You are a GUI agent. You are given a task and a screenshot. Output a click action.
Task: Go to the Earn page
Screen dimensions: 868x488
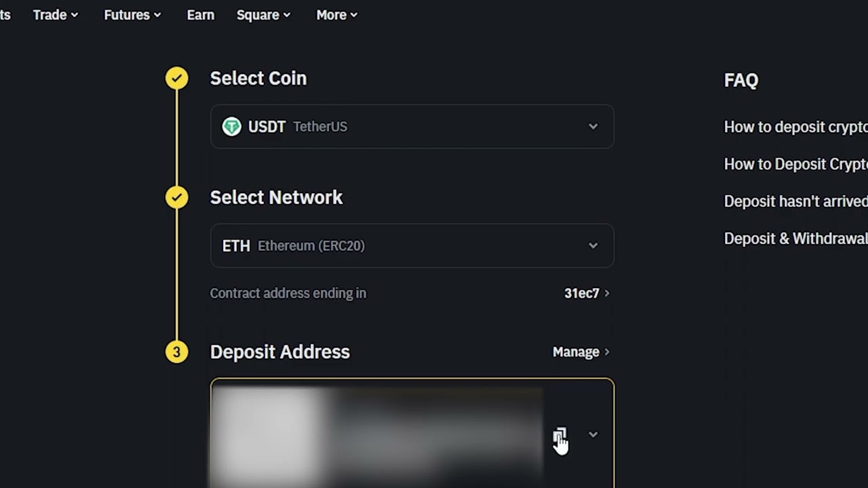tap(201, 15)
